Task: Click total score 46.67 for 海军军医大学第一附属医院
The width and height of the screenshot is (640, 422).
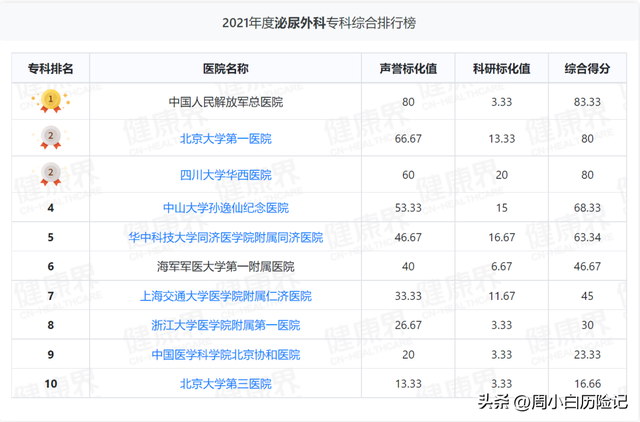Action: [x=587, y=267]
